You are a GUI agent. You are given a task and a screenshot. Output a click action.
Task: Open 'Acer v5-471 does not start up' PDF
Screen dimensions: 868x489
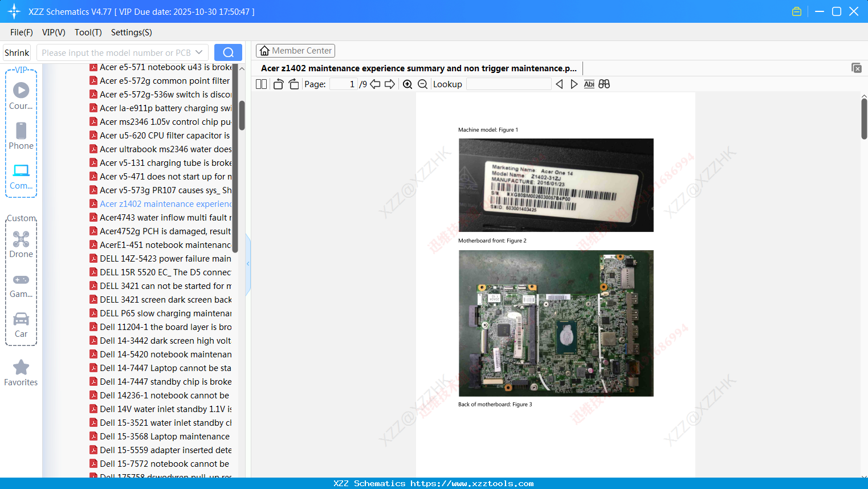click(161, 177)
